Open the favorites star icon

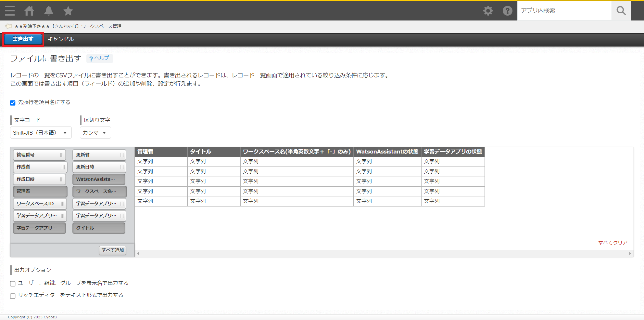[x=68, y=11]
